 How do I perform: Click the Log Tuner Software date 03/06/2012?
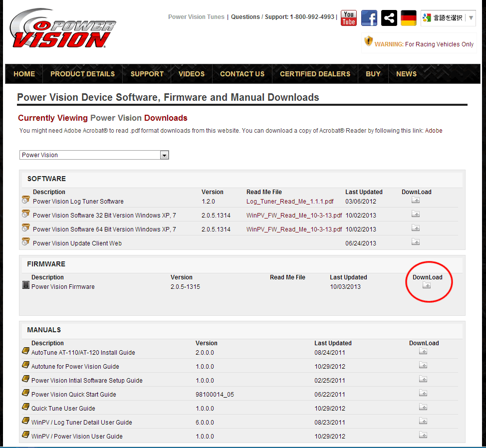pos(361,202)
